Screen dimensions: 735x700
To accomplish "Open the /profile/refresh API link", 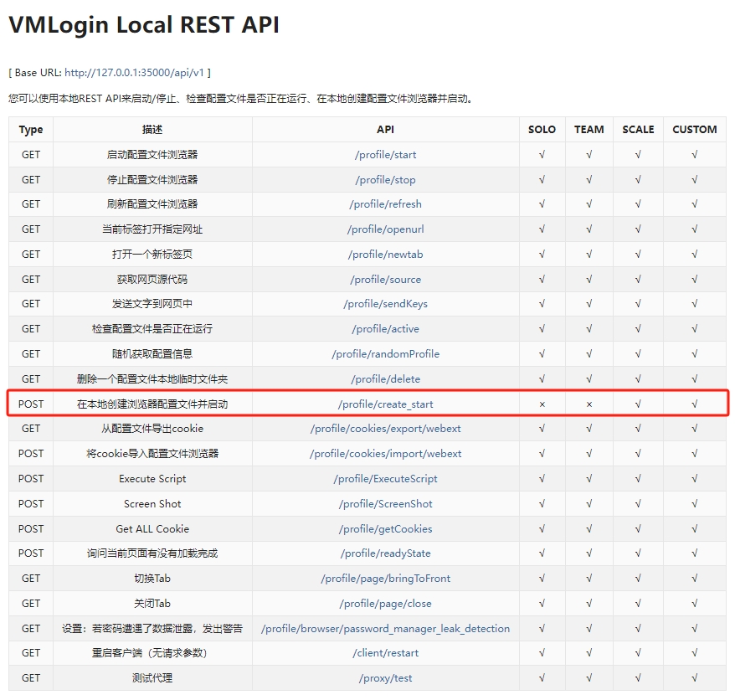I will 385,204.
